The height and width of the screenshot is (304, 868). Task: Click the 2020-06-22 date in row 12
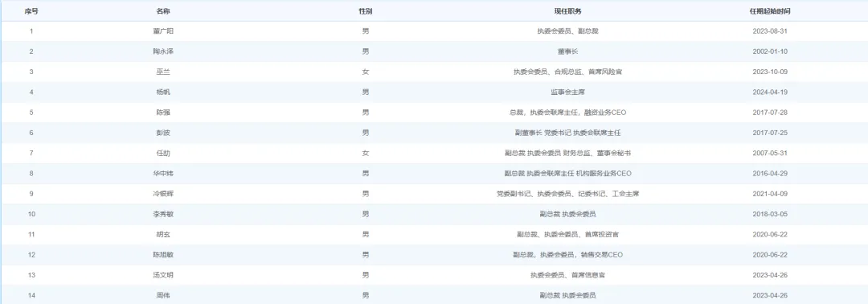pyautogui.click(x=769, y=255)
